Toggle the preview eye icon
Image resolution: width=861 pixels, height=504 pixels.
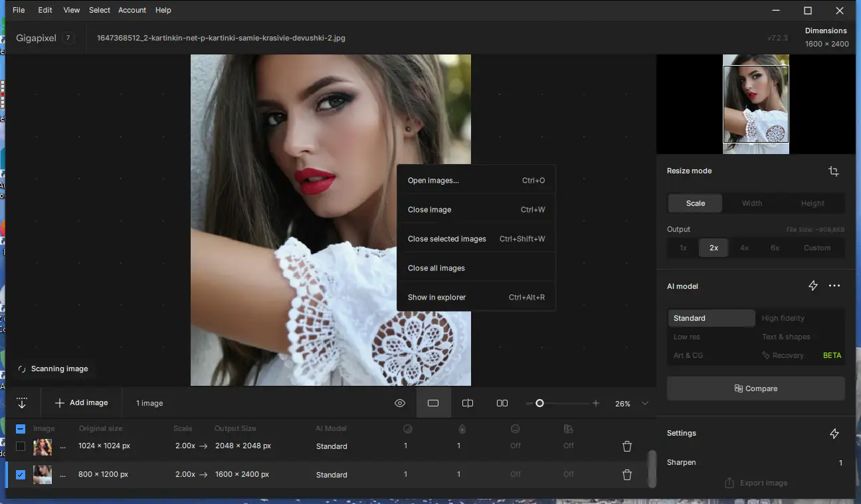(400, 403)
